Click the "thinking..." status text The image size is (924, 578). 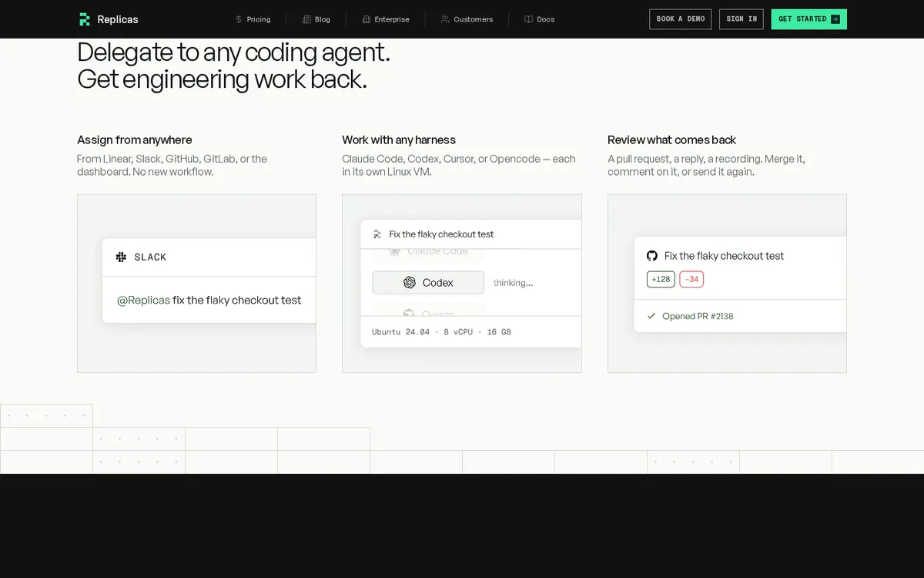[x=514, y=283]
